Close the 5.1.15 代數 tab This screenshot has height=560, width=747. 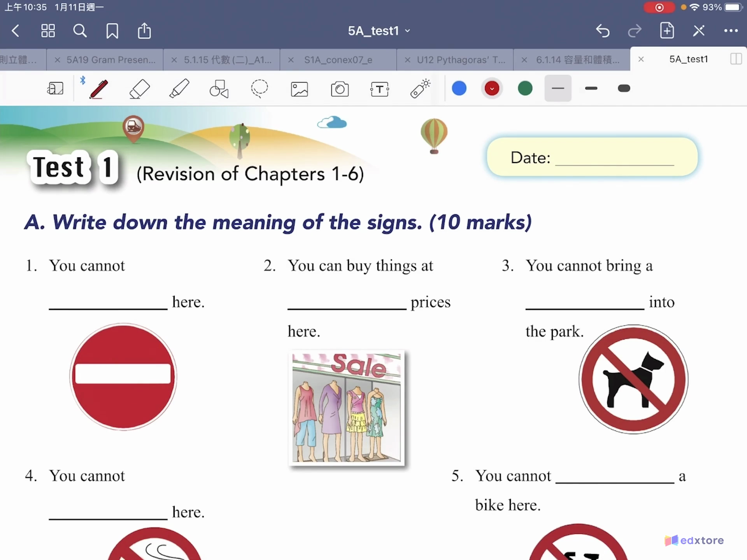click(174, 59)
